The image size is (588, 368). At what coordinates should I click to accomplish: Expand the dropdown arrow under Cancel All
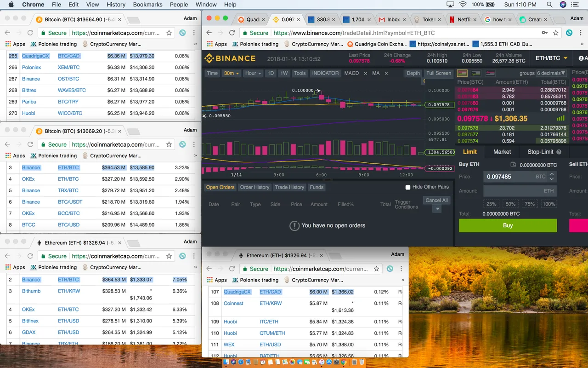[437, 209]
